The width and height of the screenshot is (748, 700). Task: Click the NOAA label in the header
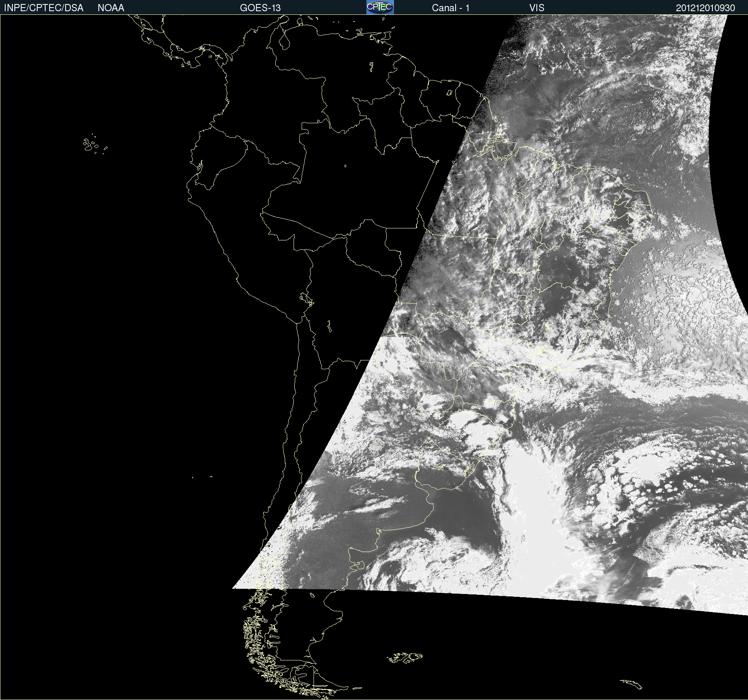tap(111, 8)
